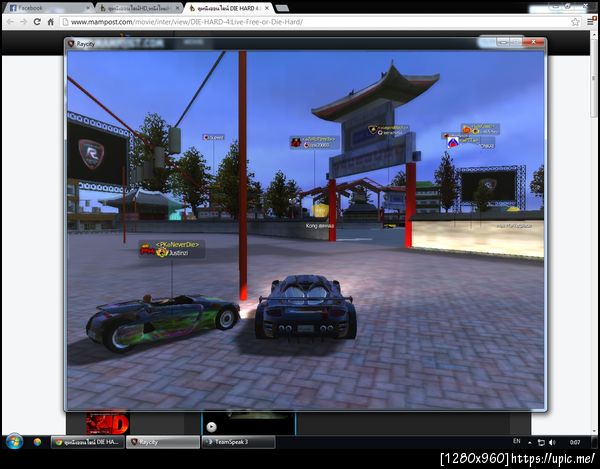Click the dark sports car with rear wing
This screenshot has width=600, height=469.
[305, 307]
